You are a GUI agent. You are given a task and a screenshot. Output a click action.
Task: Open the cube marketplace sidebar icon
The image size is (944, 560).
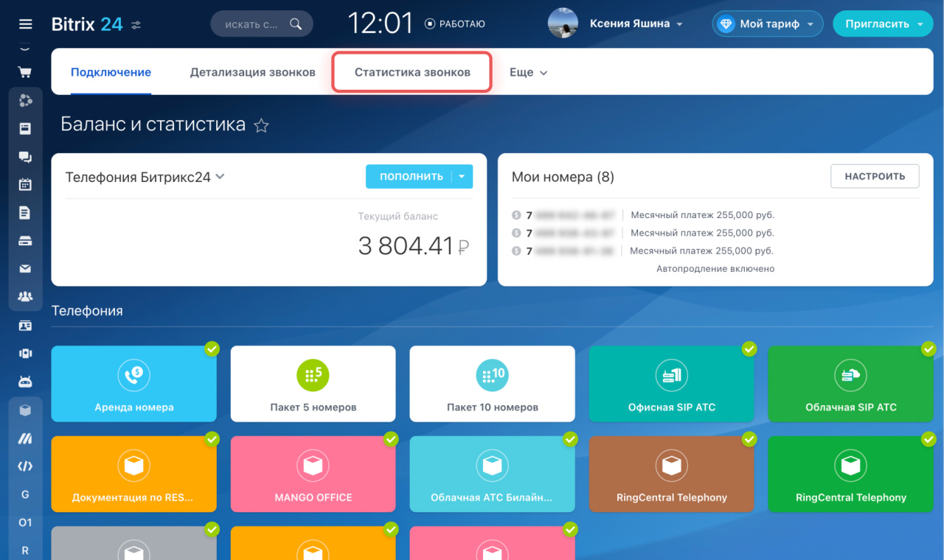point(25,410)
